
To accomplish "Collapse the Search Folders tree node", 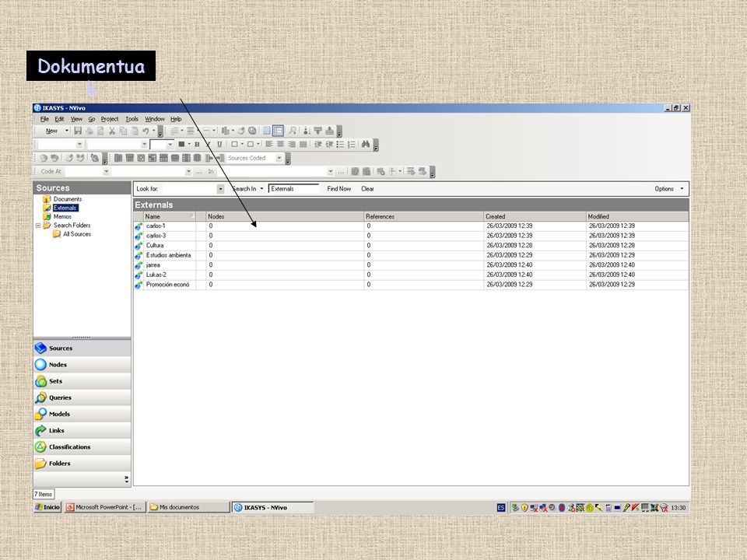I will pos(38,226).
